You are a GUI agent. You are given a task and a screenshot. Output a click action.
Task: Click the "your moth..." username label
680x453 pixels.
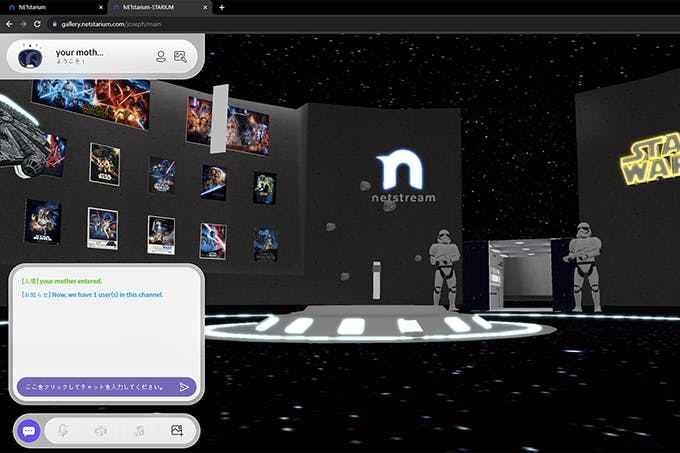80,52
